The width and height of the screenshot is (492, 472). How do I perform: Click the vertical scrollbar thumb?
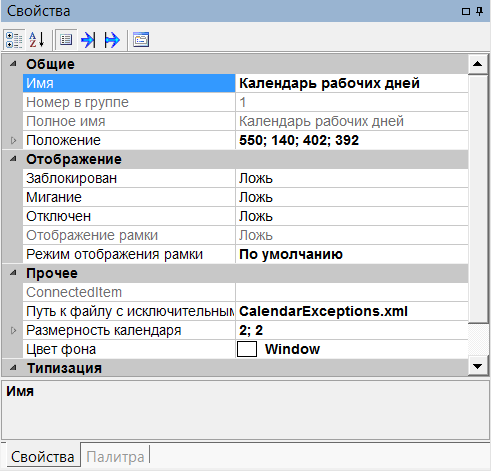pos(478,199)
